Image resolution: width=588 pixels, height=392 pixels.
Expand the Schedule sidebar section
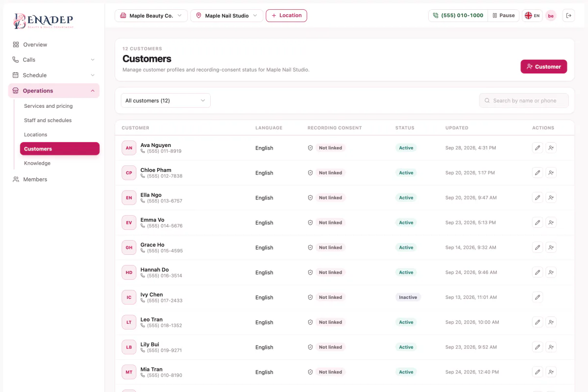54,75
